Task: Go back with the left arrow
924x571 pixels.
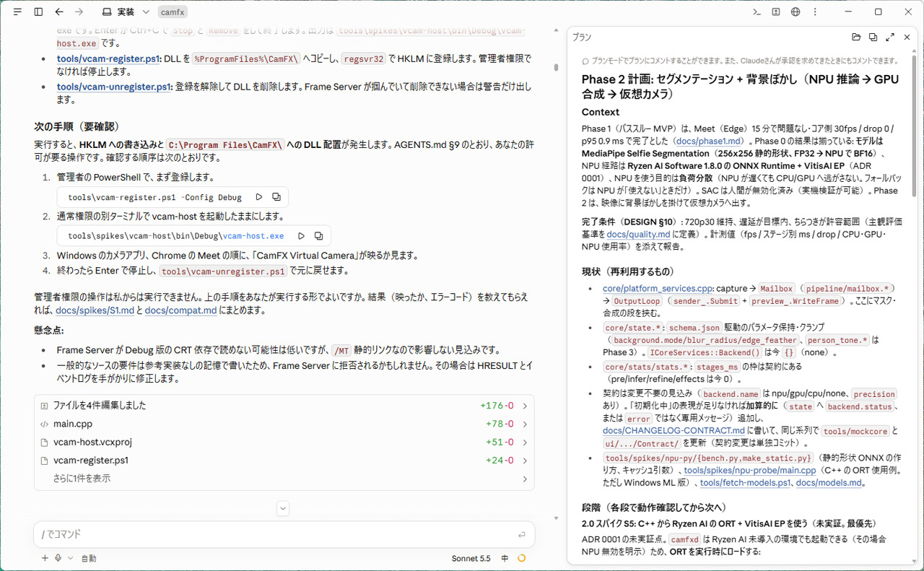Action: 59,12
